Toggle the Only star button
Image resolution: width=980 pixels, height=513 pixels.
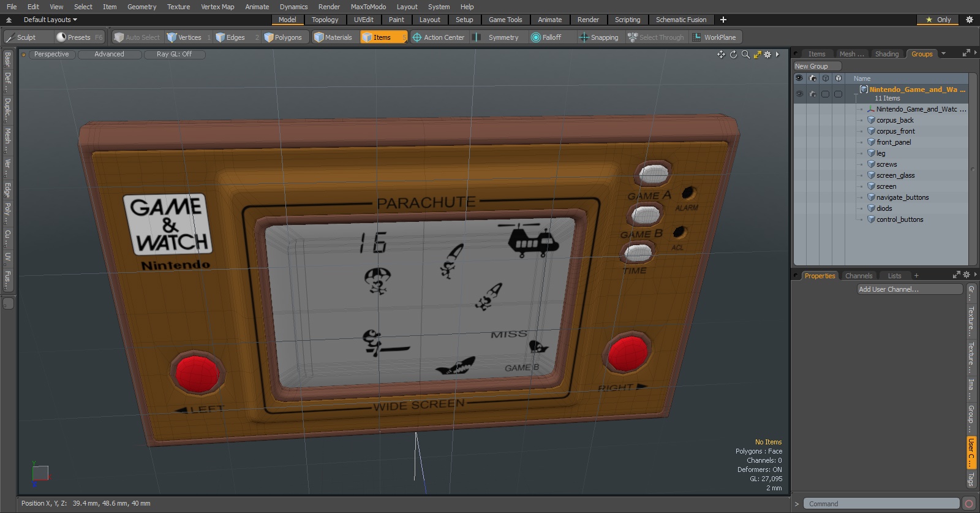(x=938, y=20)
